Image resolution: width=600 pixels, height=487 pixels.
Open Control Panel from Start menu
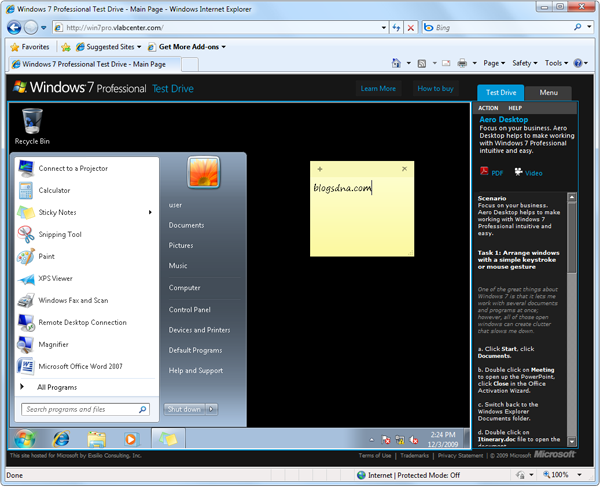pyautogui.click(x=190, y=310)
